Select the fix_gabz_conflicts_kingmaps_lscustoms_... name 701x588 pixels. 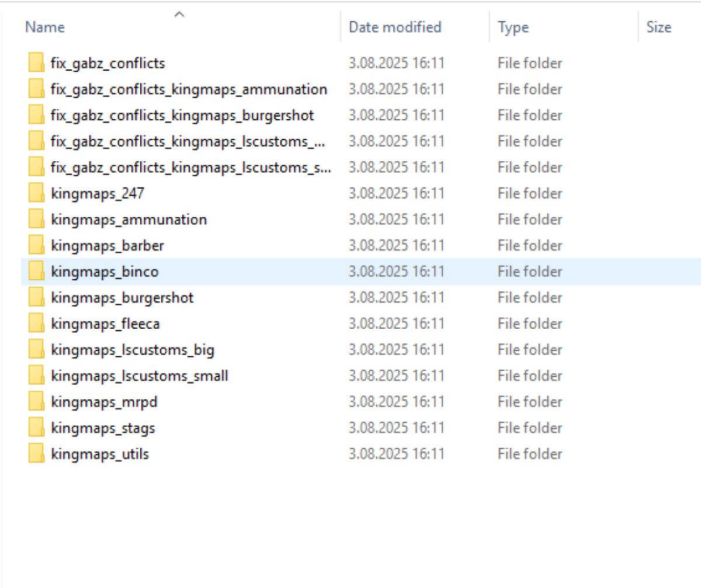(x=187, y=141)
